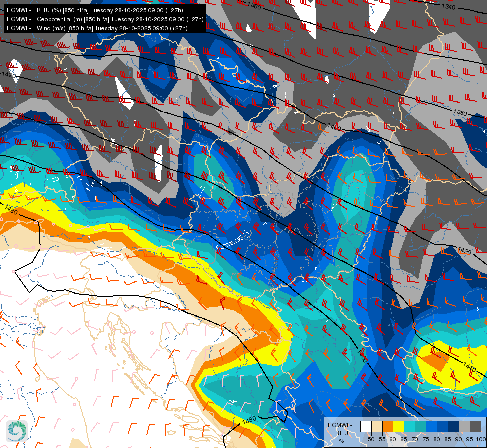Click the orange 55-60% legend swatch
Image resolution: width=487 pixels, height=448 pixels.
(388, 426)
